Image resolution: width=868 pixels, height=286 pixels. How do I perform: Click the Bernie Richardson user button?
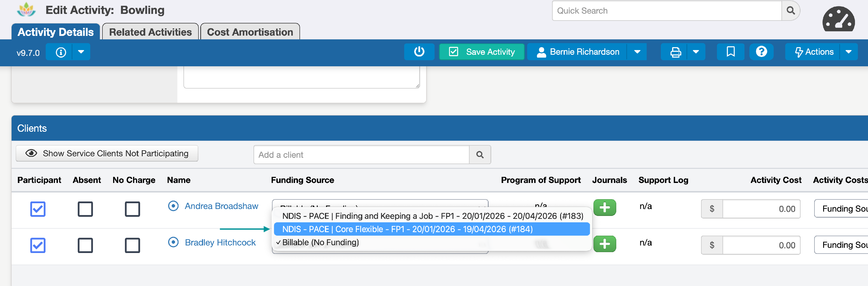[x=578, y=52]
